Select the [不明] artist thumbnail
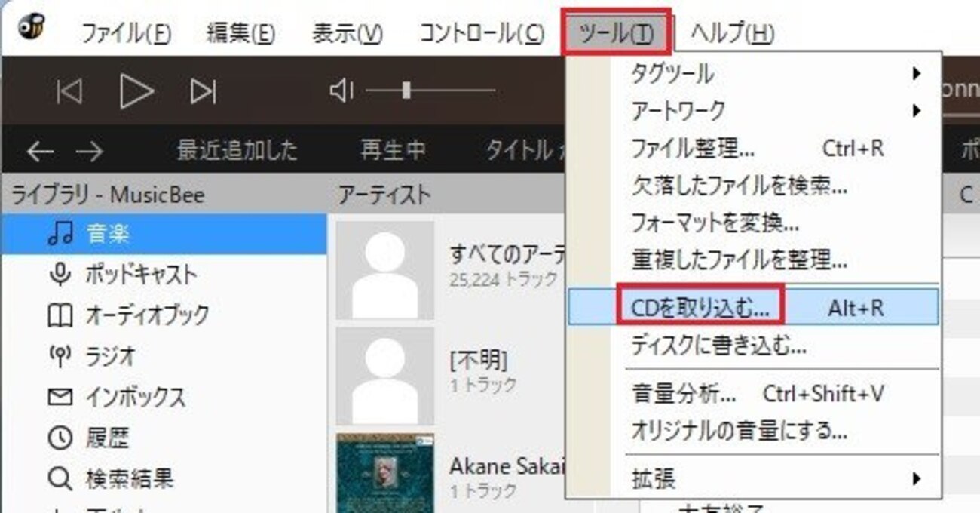Image resolution: width=980 pixels, height=513 pixels. click(385, 376)
